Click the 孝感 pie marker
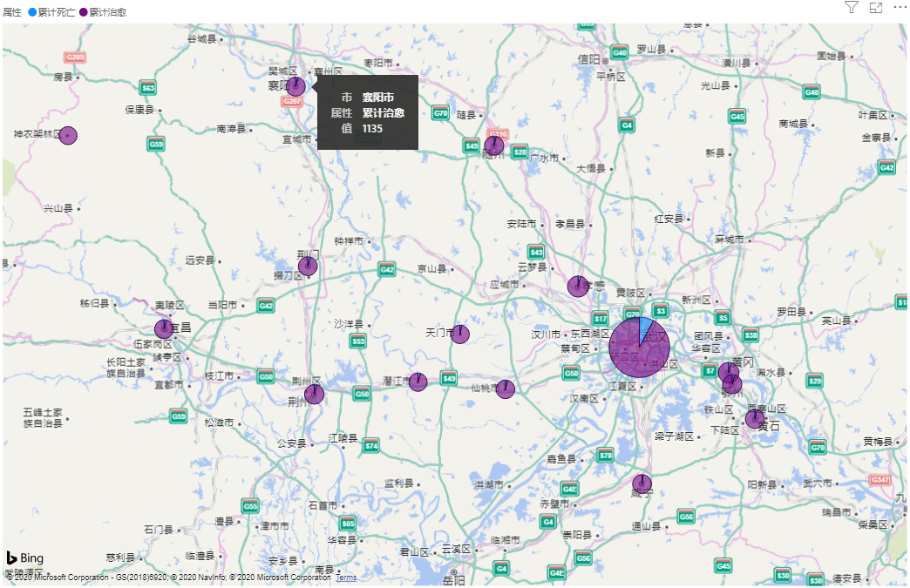Image resolution: width=910 pixels, height=588 pixels. (x=578, y=287)
